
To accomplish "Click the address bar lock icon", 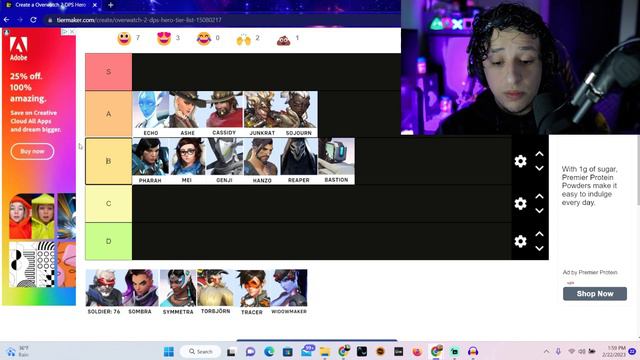I will click(x=50, y=20).
